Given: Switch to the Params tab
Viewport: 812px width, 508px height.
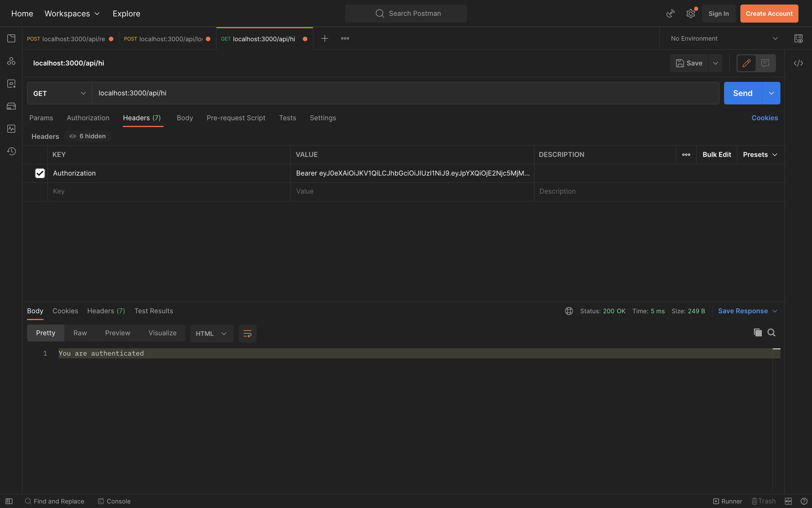Looking at the screenshot, I should [41, 118].
